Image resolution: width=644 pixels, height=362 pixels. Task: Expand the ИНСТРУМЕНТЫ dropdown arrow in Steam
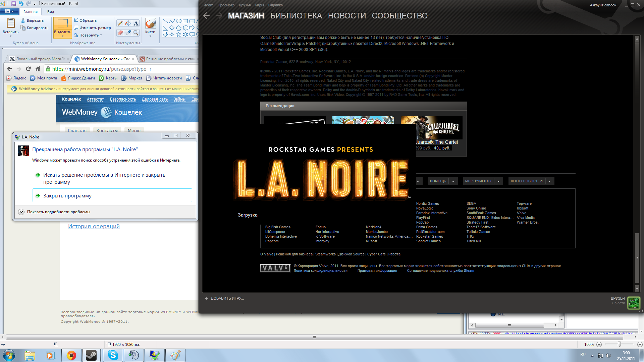[x=498, y=181]
